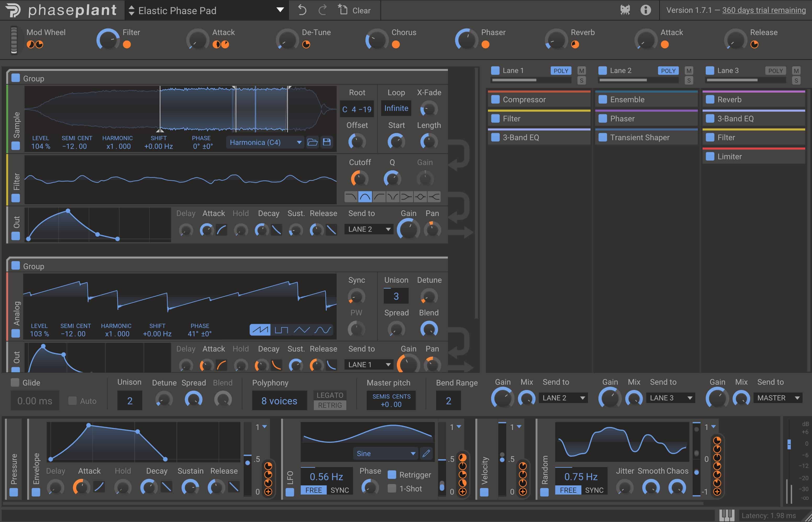Select Filter effect in Lane 3
The image size is (812, 522).
pyautogui.click(x=754, y=137)
